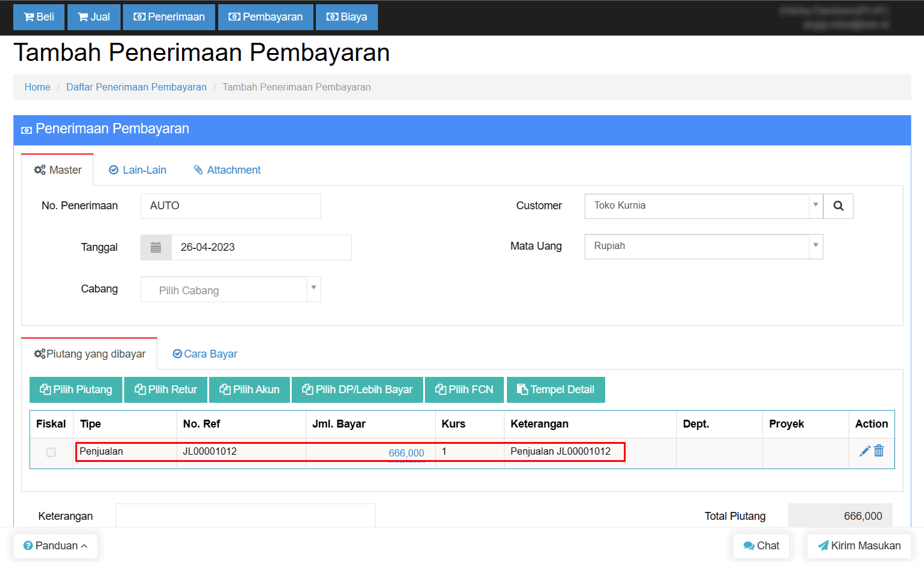Click the Total Piutang 666,000 field
Image resolution: width=924 pixels, height=562 pixels.
(840, 516)
